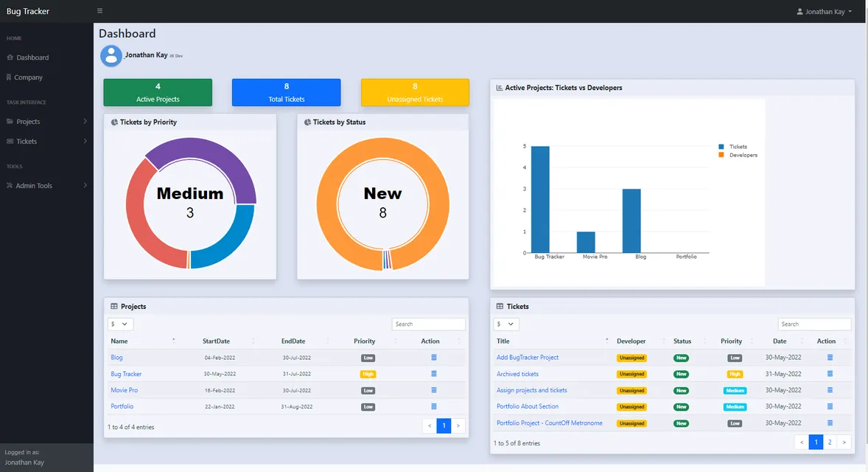Toggle Tickets series in chart legend

click(x=733, y=147)
